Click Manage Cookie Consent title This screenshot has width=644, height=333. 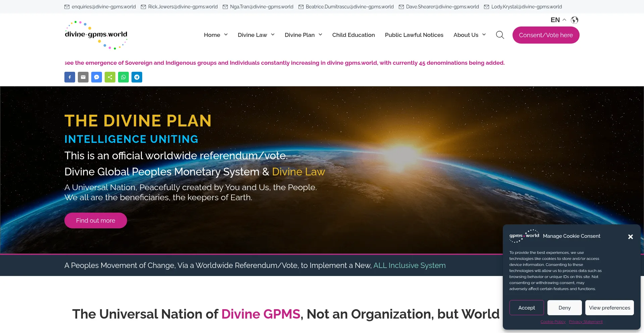(572, 236)
